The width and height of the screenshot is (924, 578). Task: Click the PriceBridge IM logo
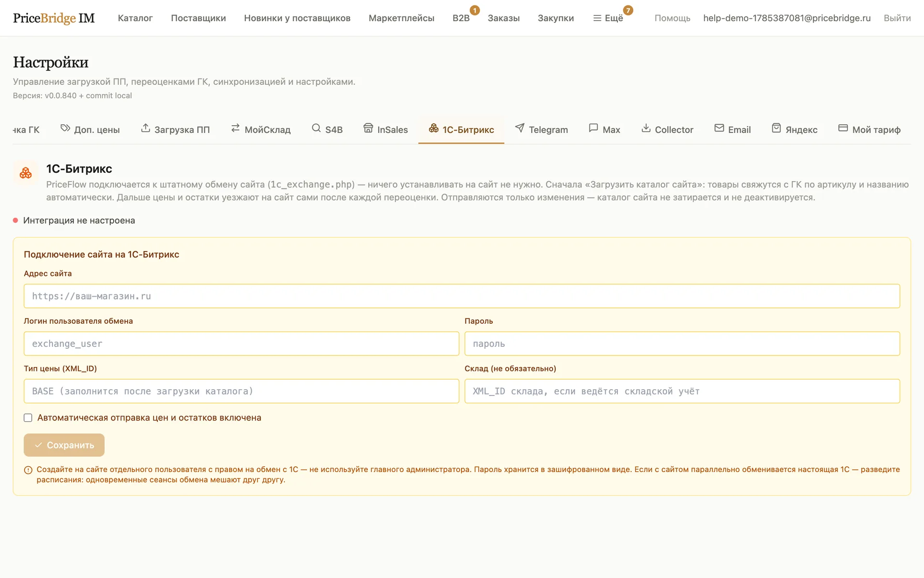click(54, 18)
